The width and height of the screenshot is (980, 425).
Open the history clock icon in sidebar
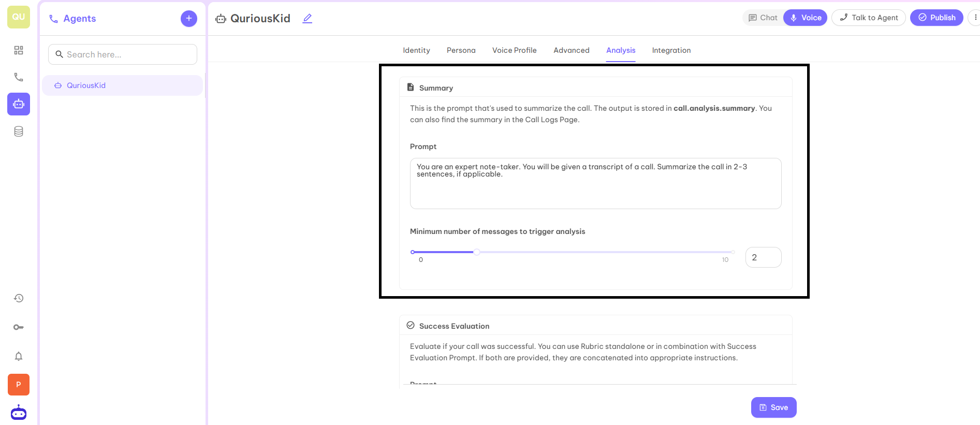click(x=19, y=298)
